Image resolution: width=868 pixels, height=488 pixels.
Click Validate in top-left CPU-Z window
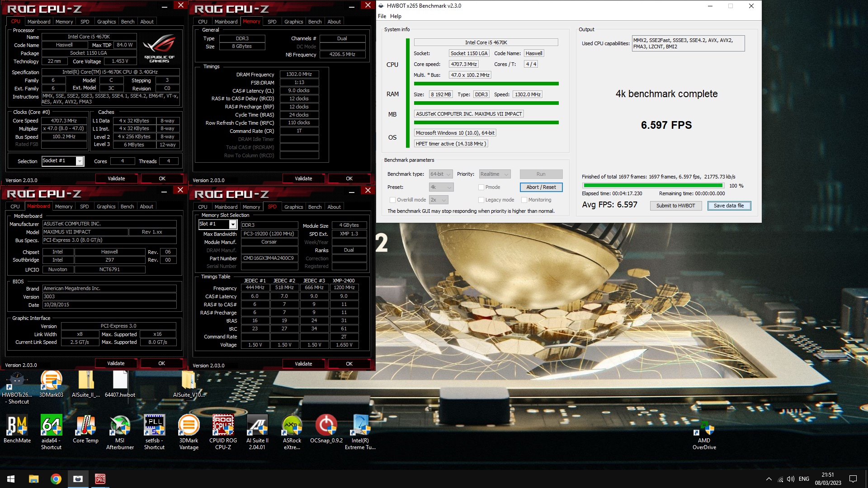click(x=116, y=178)
